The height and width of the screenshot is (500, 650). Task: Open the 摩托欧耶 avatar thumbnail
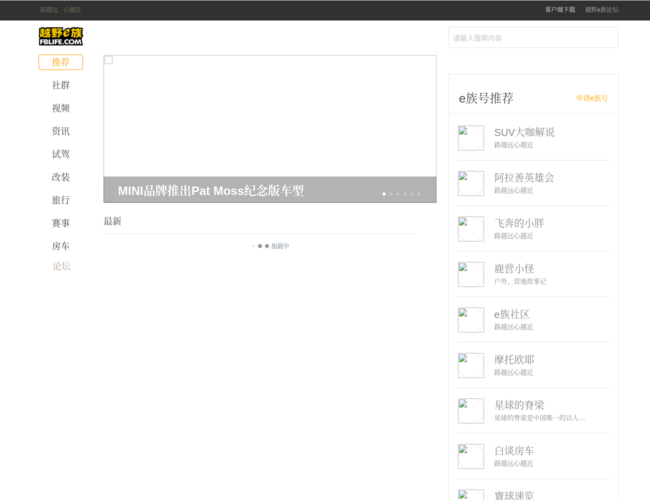pyautogui.click(x=471, y=365)
